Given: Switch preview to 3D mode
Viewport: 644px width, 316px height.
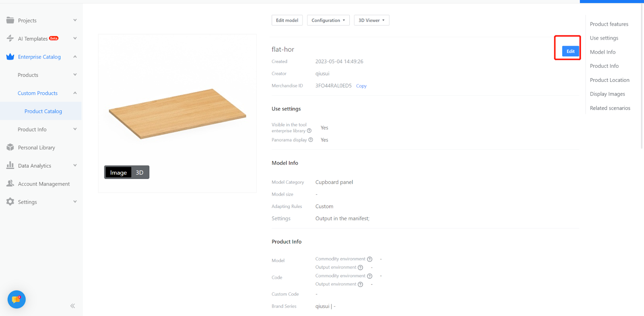Looking at the screenshot, I should [140, 173].
